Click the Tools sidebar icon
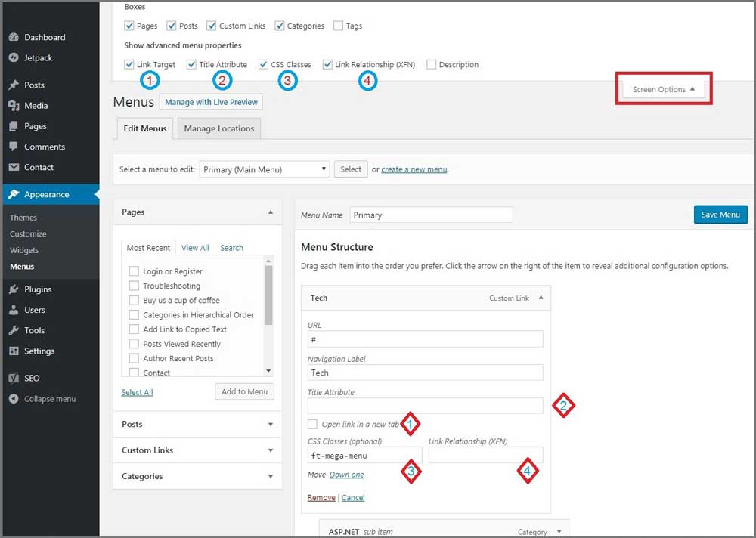The height and width of the screenshot is (538, 756). click(x=13, y=330)
